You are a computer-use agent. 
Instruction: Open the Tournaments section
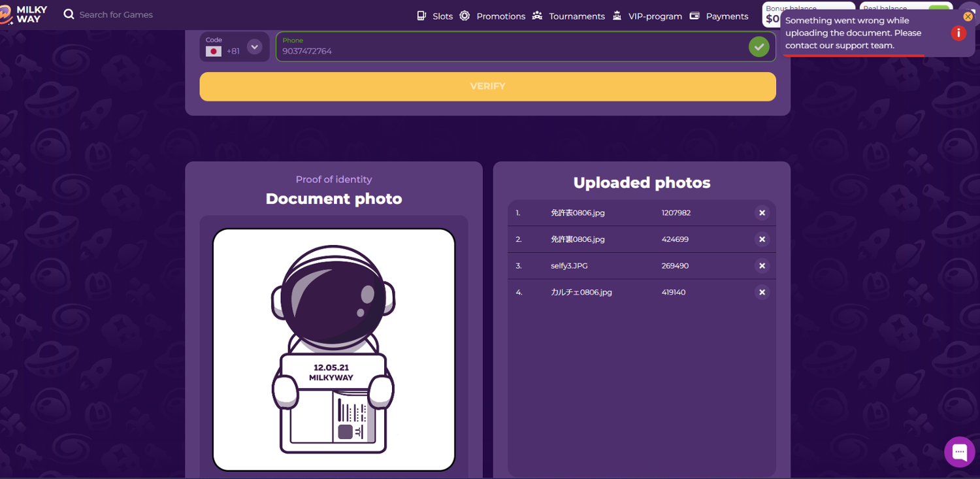point(568,16)
